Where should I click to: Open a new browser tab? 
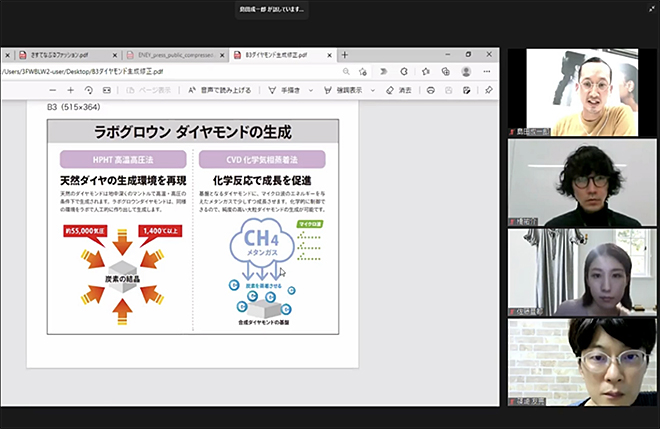pyautogui.click(x=345, y=54)
